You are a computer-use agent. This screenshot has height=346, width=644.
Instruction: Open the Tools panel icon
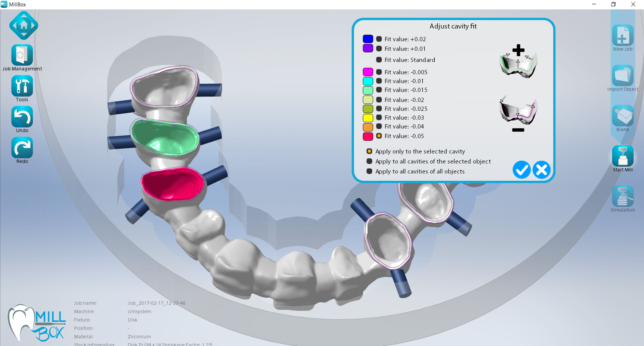click(22, 86)
